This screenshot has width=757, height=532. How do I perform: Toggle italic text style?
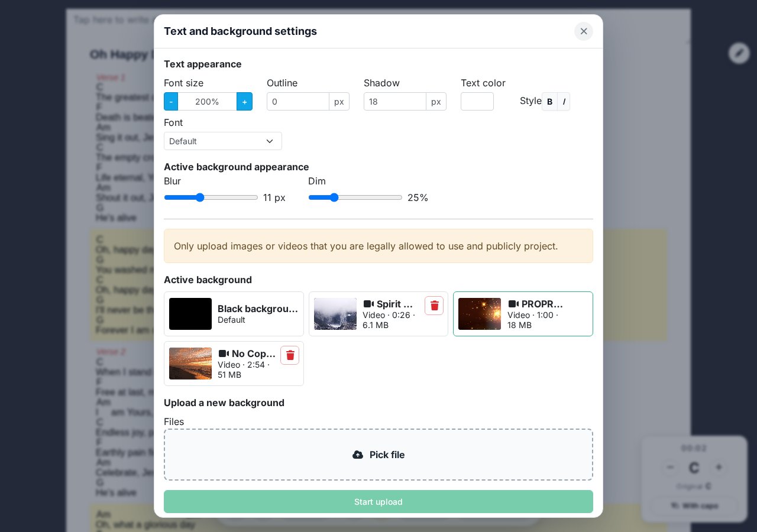coord(564,102)
